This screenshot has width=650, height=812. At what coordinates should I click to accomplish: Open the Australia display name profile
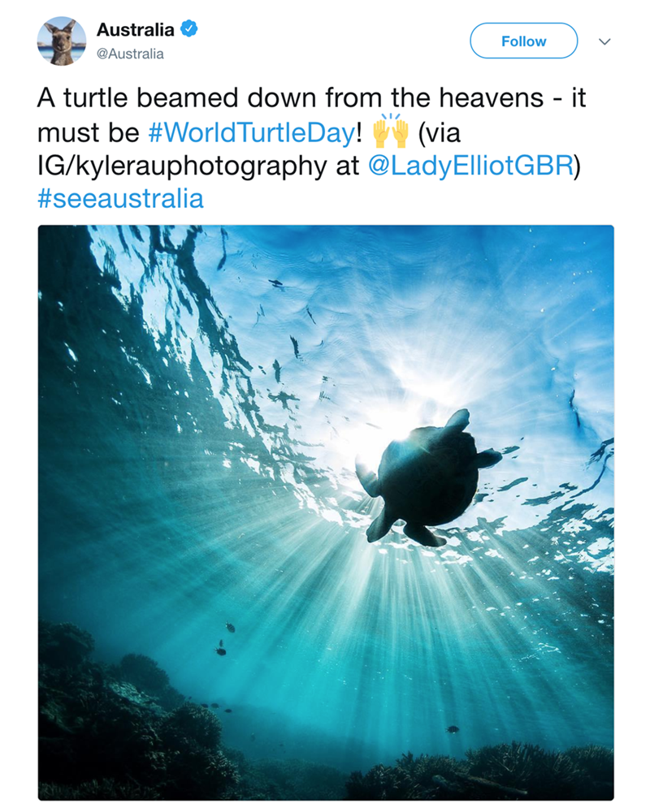(135, 30)
